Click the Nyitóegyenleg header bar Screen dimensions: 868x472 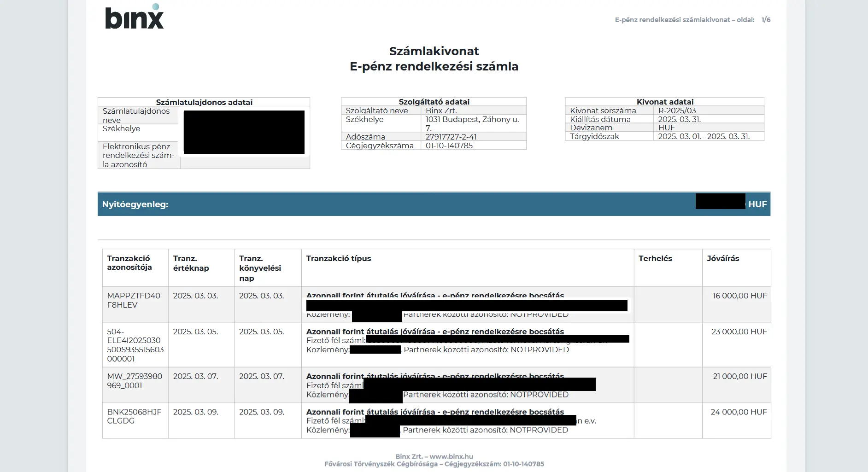tap(135, 204)
